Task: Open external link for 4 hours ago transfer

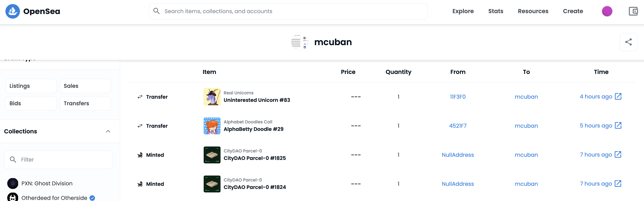Action: [618, 97]
